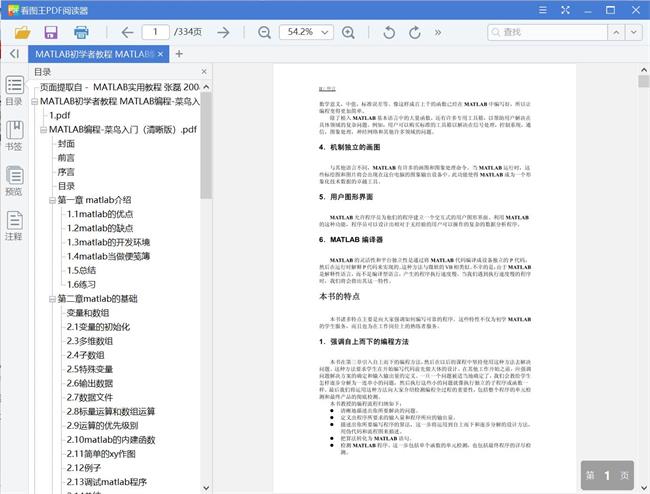Screen dimensions: 650x494
Task: Zoom out with the minus magnifier
Action: pyautogui.click(x=264, y=32)
